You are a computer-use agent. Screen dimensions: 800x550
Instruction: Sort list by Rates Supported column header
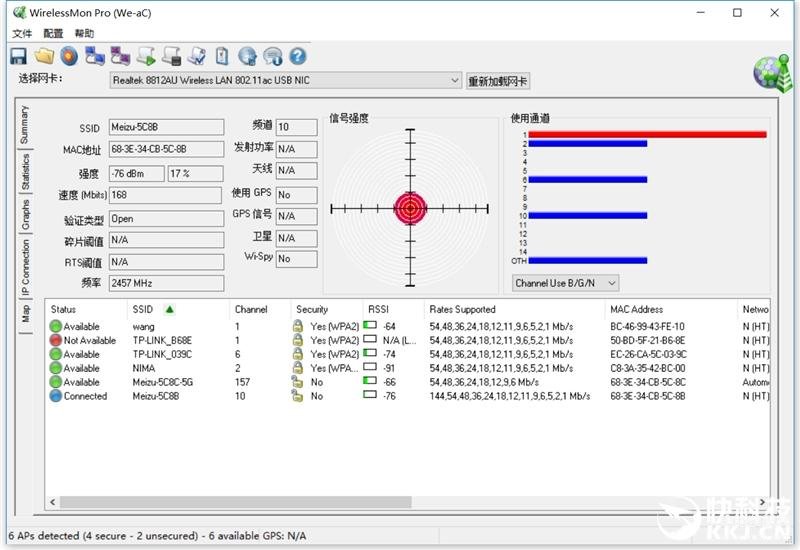(462, 309)
